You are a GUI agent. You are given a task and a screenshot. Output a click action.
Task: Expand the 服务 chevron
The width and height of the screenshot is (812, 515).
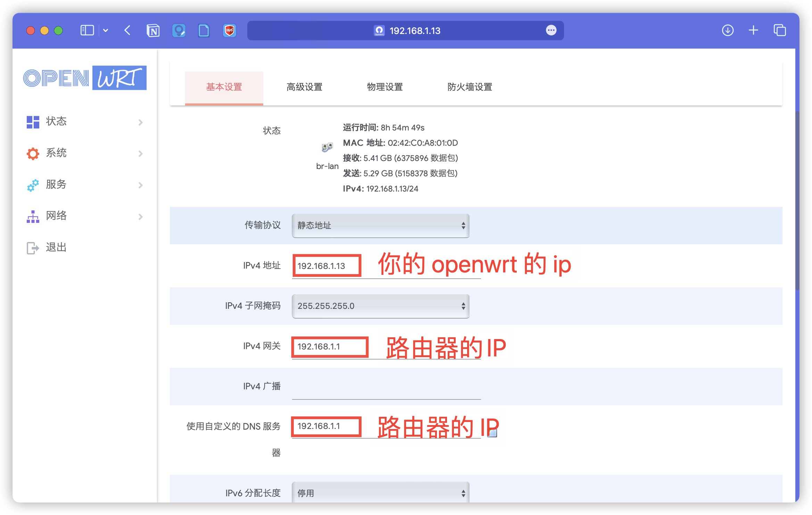point(141,185)
